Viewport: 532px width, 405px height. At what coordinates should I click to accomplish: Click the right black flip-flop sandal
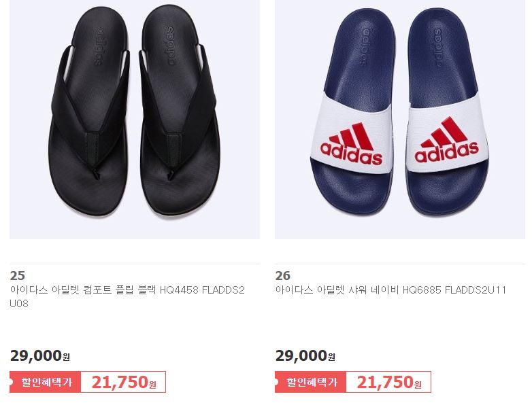click(179, 110)
